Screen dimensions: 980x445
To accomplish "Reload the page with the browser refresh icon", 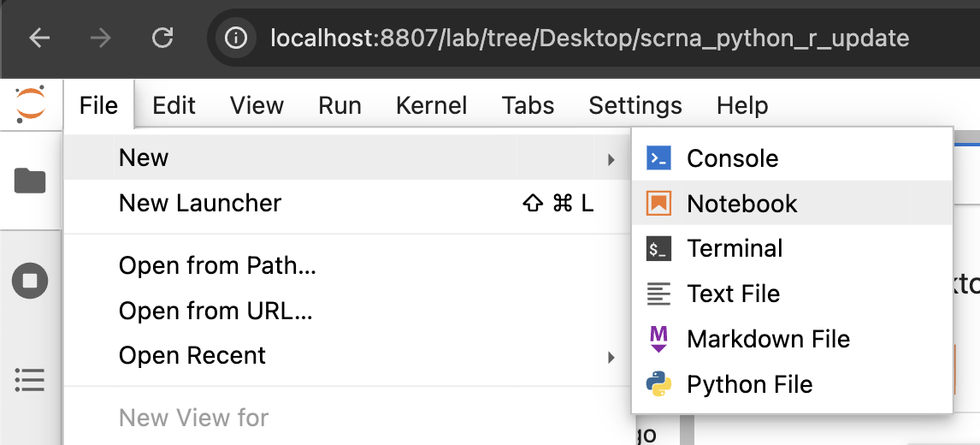I will (162, 39).
